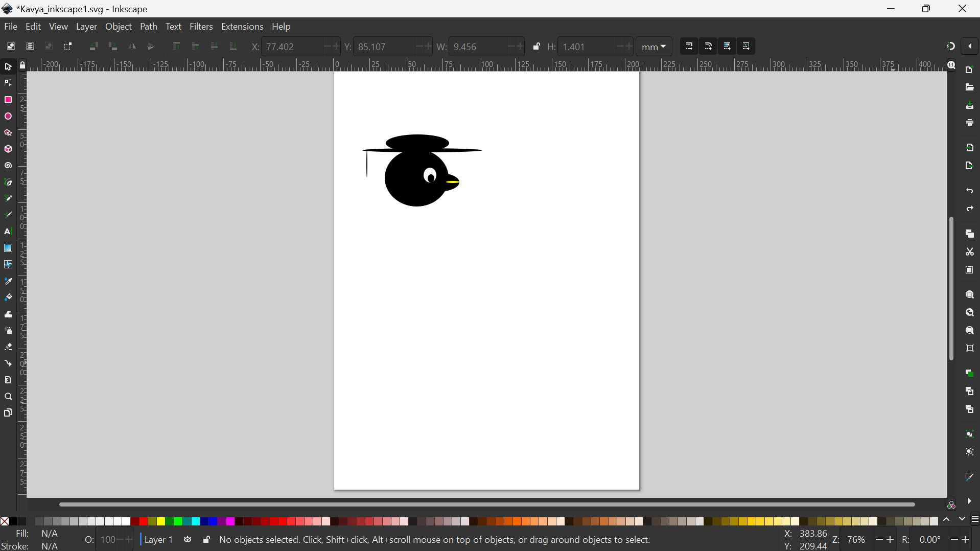The height and width of the screenshot is (551, 980).
Task: Toggle Layer 1 lock icon
Action: [206, 540]
